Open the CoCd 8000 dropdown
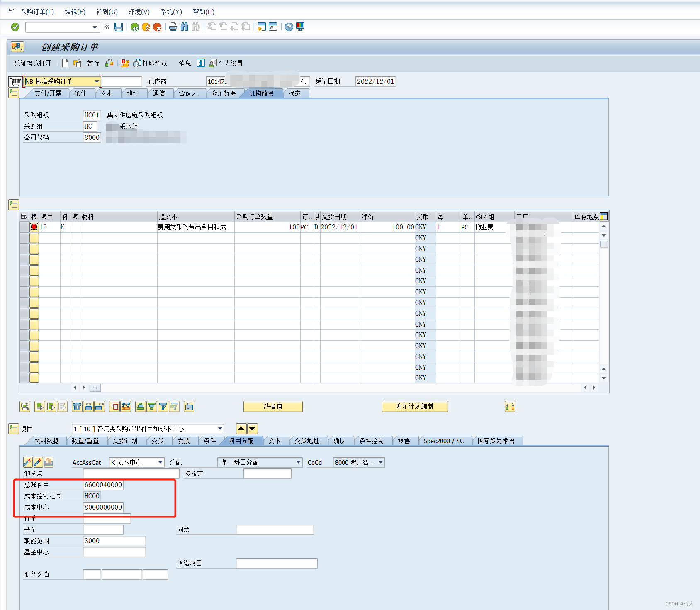Screen dimensions: 700x610 [380, 462]
